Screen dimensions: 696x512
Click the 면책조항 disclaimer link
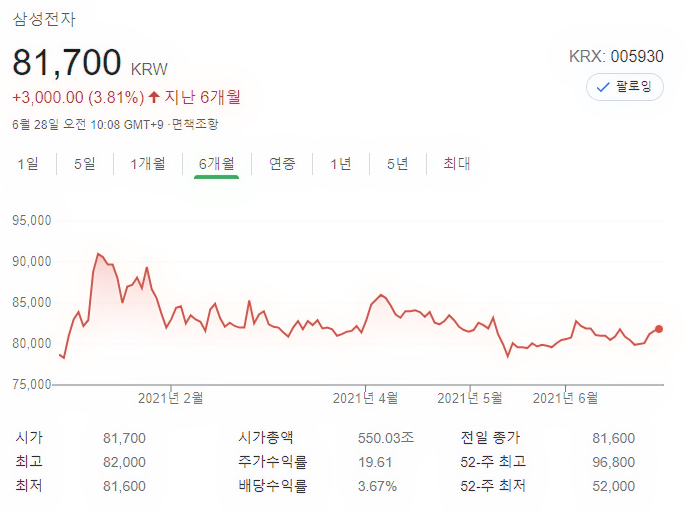[x=195, y=124]
